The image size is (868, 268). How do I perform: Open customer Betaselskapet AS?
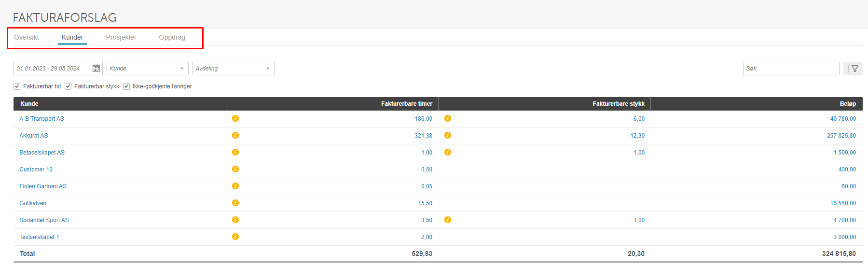pyautogui.click(x=42, y=153)
